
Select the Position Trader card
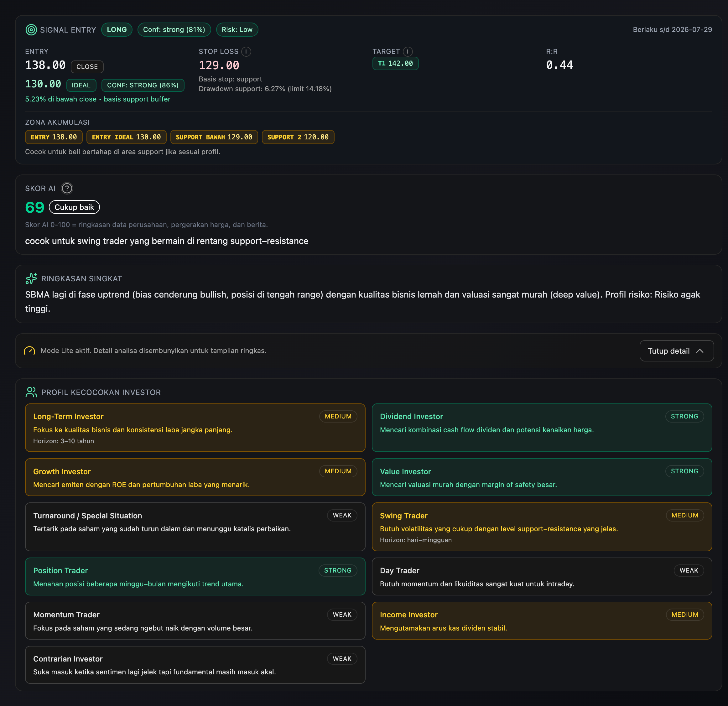pyautogui.click(x=195, y=576)
